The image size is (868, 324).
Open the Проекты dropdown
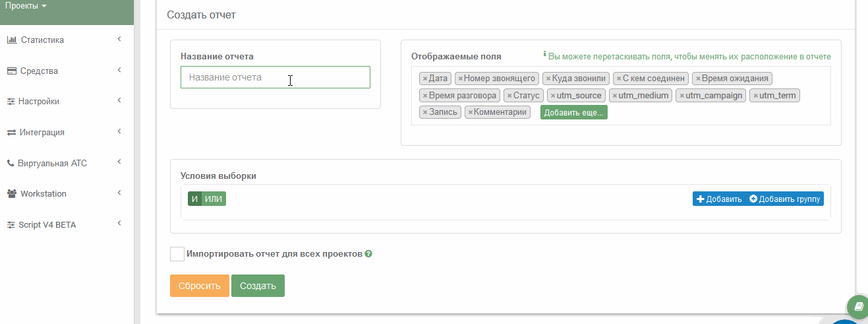coord(26,7)
